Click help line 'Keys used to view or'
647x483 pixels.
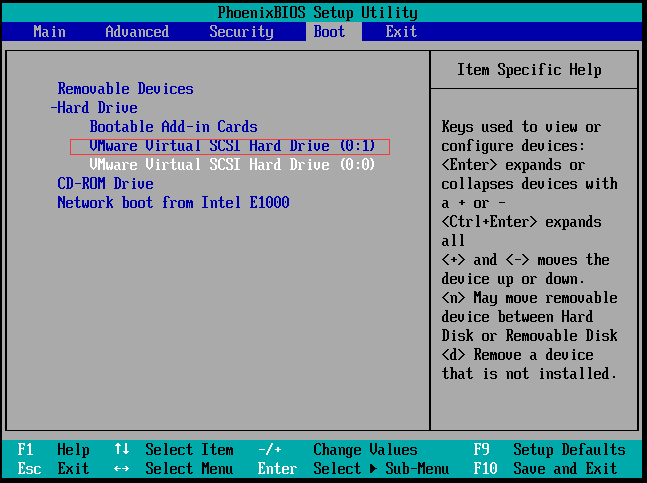pos(521,127)
